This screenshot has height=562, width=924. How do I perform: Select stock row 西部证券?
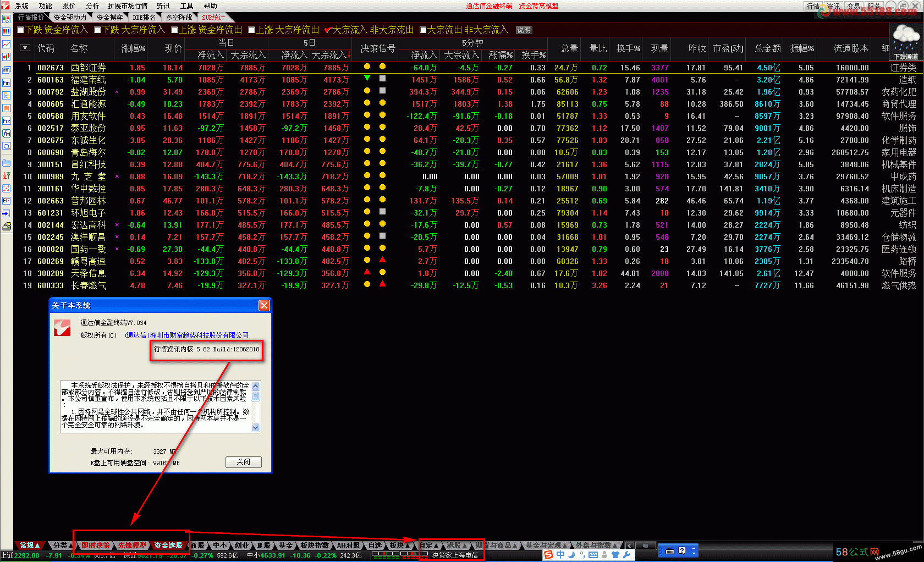click(468, 68)
